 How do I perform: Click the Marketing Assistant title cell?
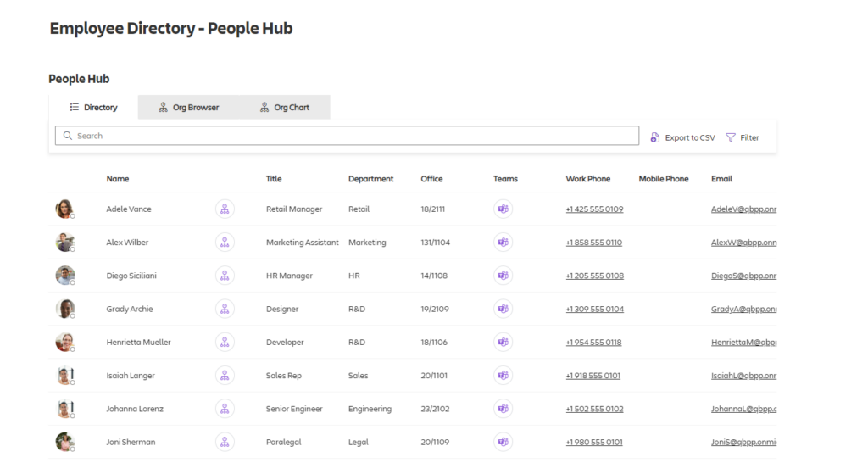click(x=303, y=242)
